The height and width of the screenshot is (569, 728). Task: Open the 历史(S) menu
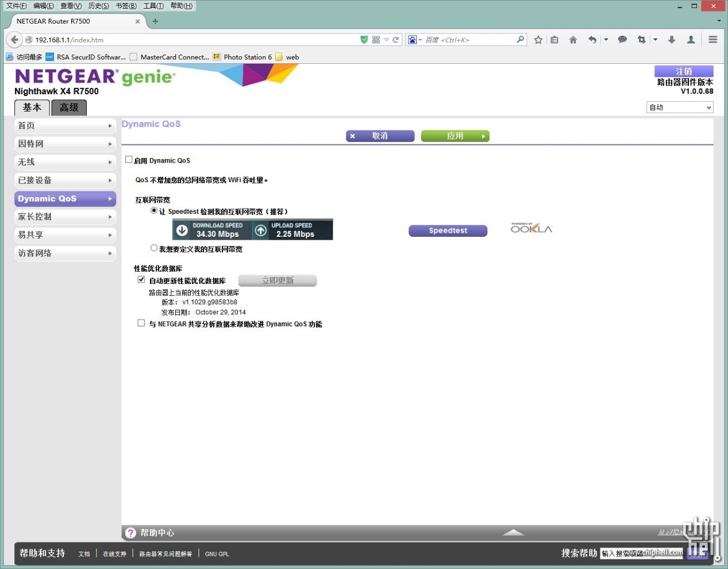[x=98, y=6]
